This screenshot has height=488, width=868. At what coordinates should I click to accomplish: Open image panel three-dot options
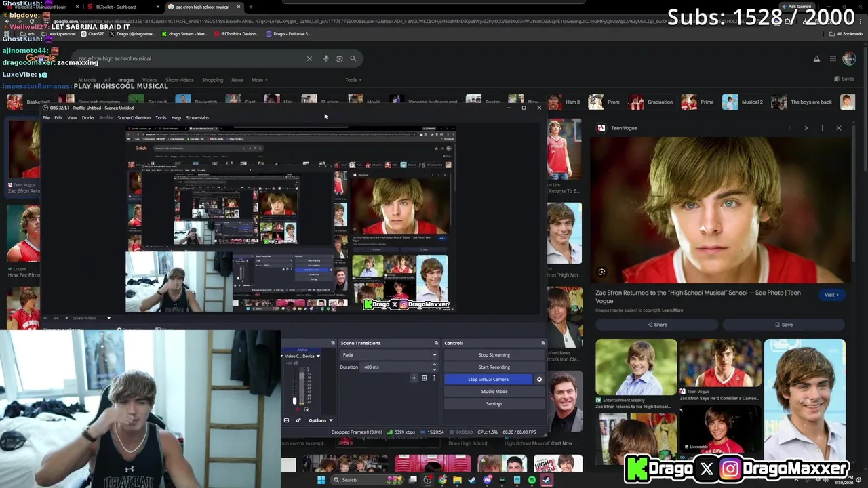point(822,128)
